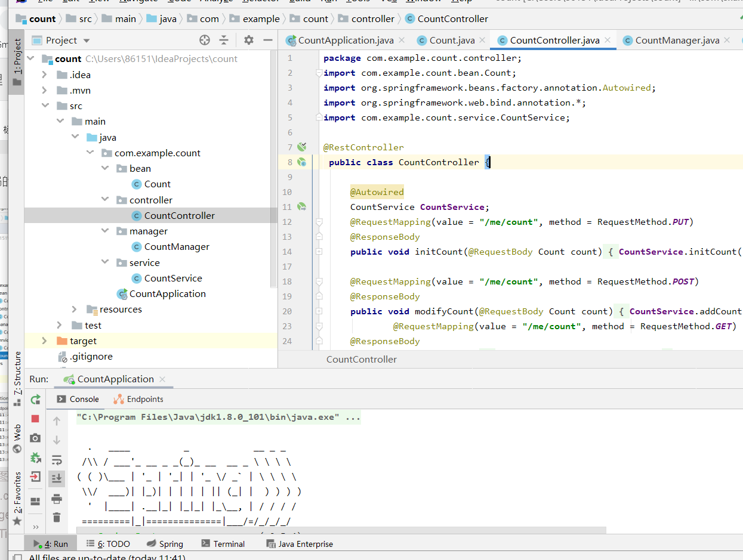This screenshot has height=560, width=743.
Task: Collapse the controller package
Action: 105,200
